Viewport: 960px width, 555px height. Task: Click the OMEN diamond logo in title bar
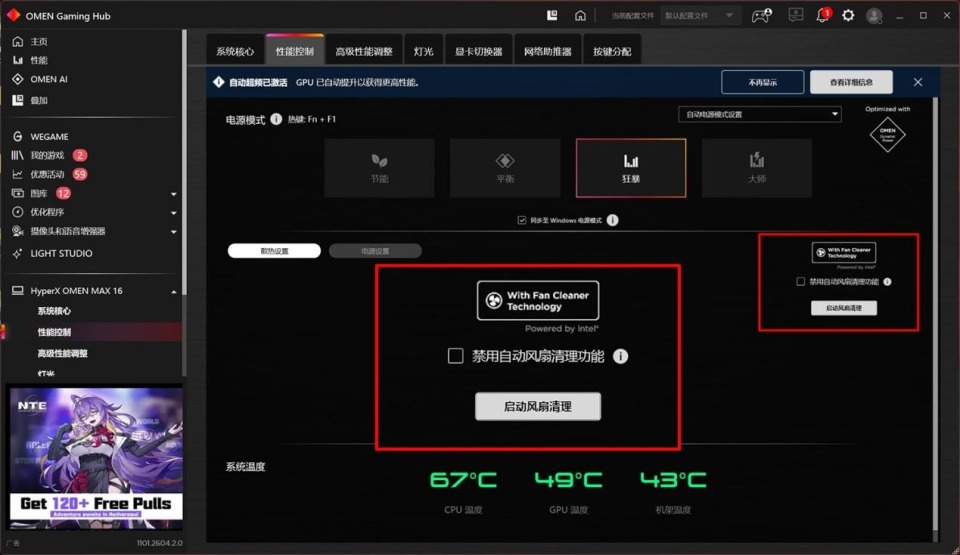13,15
